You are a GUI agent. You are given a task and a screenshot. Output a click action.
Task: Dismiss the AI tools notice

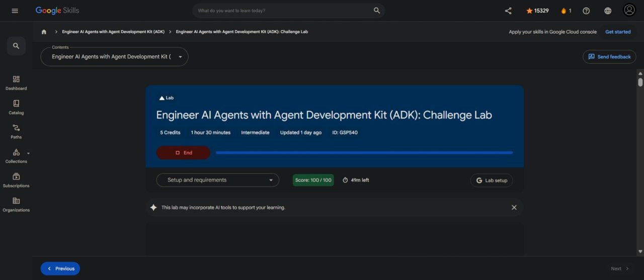click(514, 207)
